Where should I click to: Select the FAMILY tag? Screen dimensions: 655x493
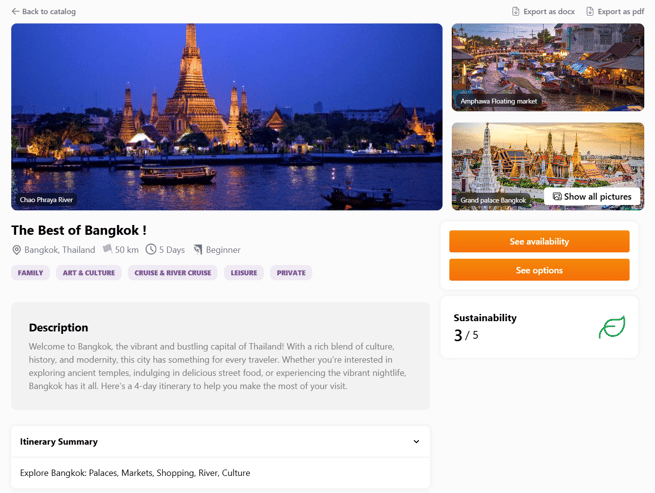(31, 273)
